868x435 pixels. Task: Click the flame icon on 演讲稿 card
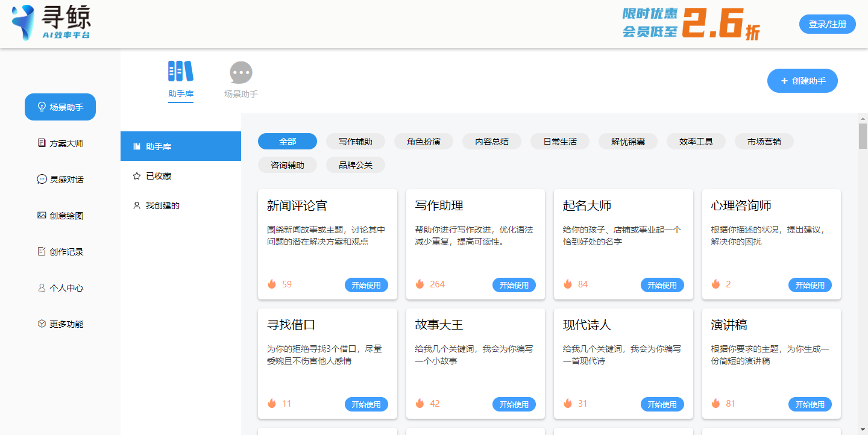coord(715,403)
